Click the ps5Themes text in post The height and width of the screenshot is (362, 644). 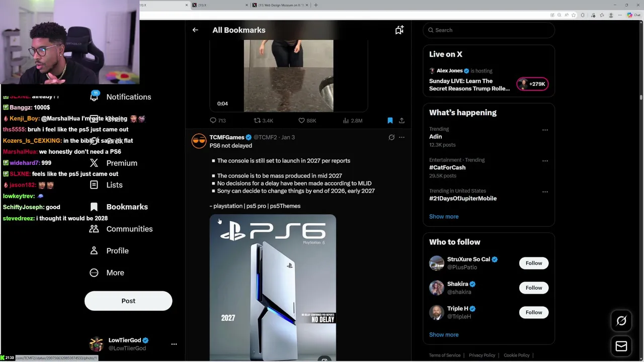click(286, 206)
